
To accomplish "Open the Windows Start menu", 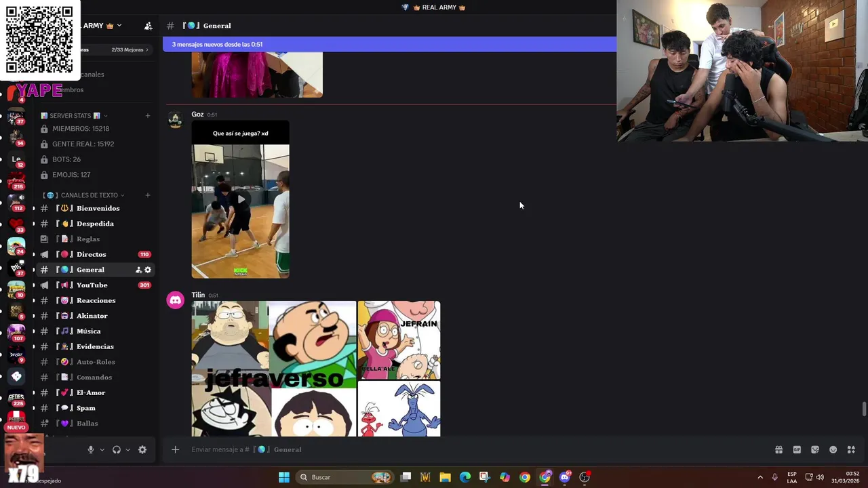I will click(x=284, y=477).
